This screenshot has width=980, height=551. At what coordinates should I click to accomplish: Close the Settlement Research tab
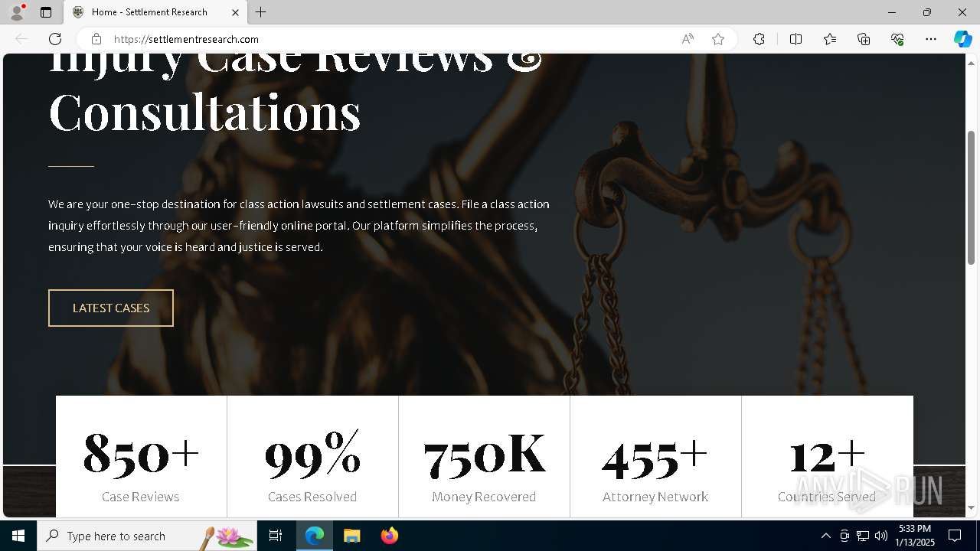(236, 12)
